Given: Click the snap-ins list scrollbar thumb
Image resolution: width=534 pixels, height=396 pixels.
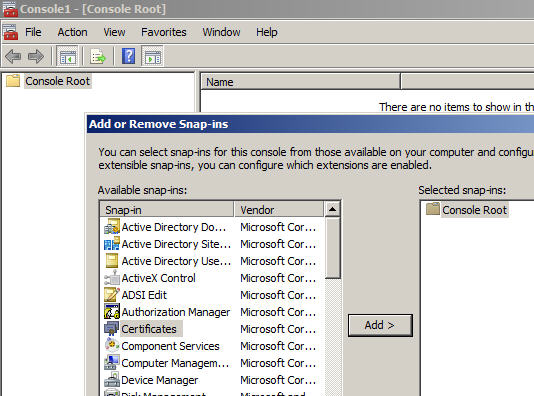Looking at the screenshot, I should point(332,248).
